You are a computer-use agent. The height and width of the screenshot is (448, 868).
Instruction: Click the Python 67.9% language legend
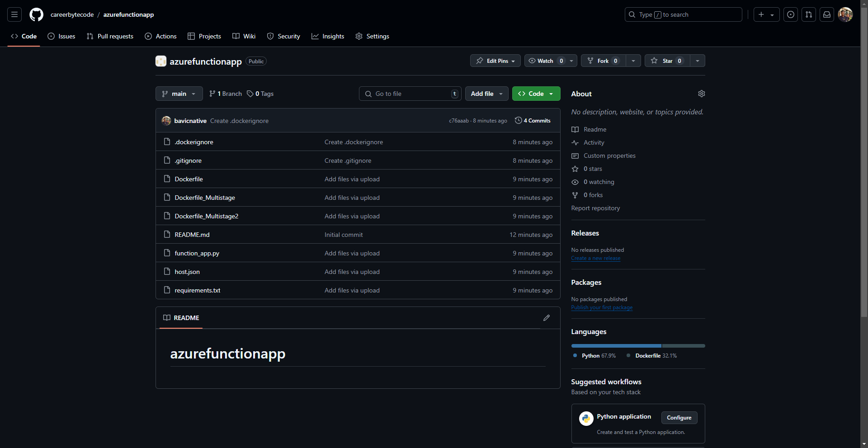[594, 356]
